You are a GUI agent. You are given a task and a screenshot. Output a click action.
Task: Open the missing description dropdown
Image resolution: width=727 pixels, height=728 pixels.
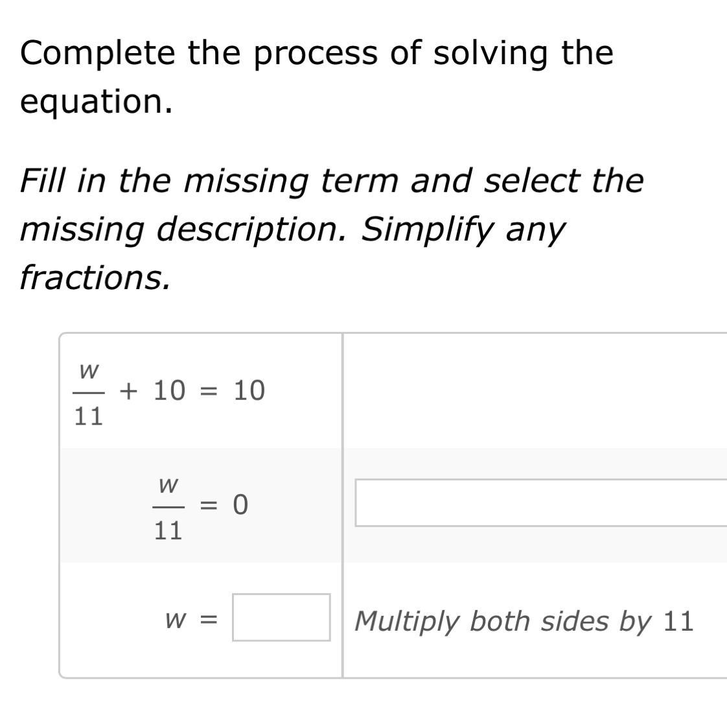(540, 502)
